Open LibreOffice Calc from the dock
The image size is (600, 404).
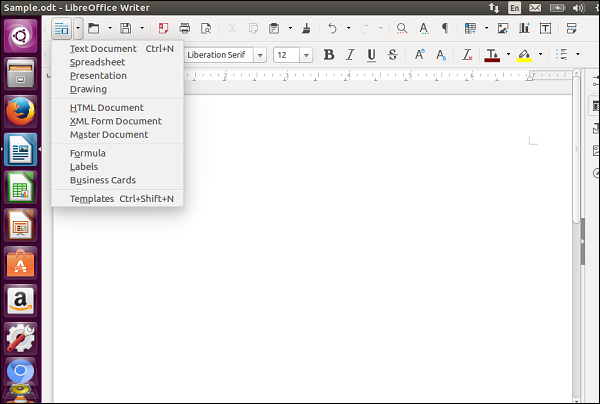[21, 187]
